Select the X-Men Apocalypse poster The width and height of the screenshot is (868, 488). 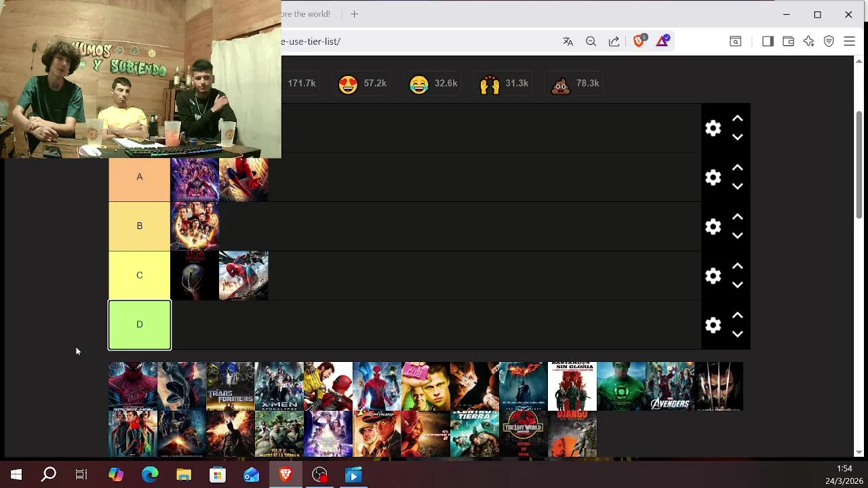[x=279, y=386]
